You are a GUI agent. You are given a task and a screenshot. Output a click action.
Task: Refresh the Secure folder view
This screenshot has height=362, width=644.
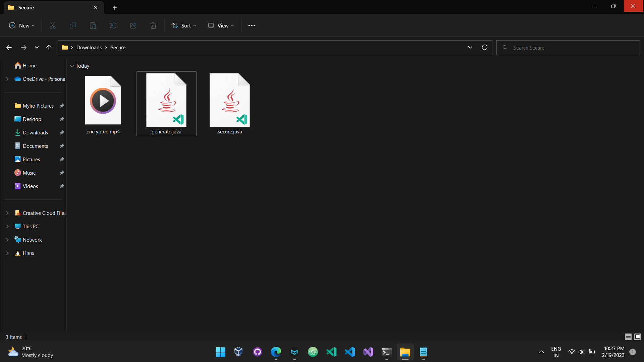click(484, 47)
